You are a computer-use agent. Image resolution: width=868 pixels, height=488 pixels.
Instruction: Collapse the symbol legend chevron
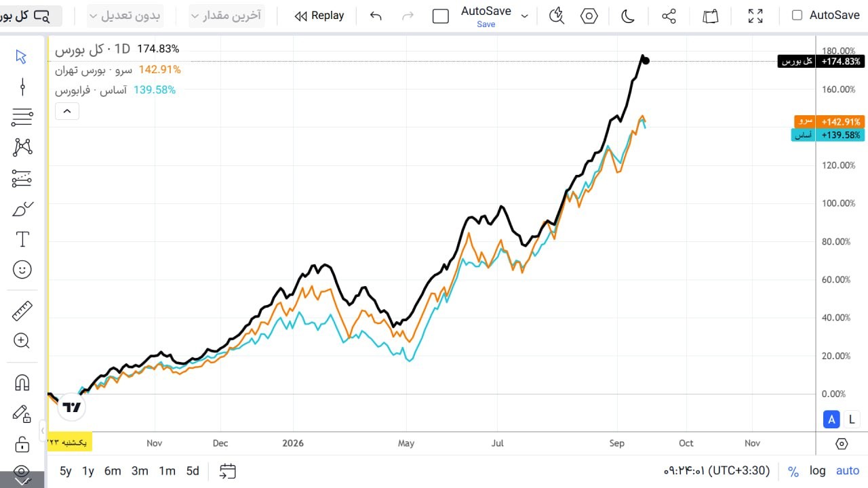point(67,111)
